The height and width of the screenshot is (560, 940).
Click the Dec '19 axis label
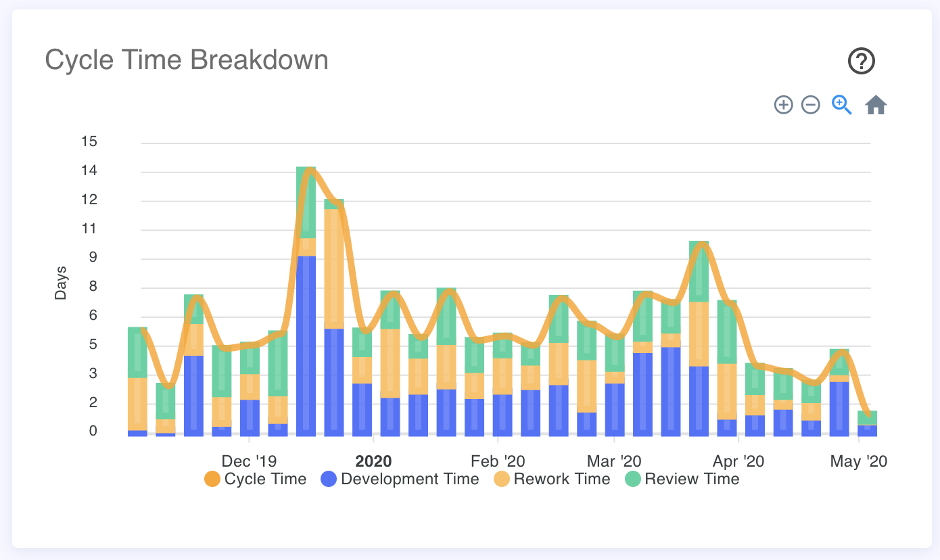point(249,462)
